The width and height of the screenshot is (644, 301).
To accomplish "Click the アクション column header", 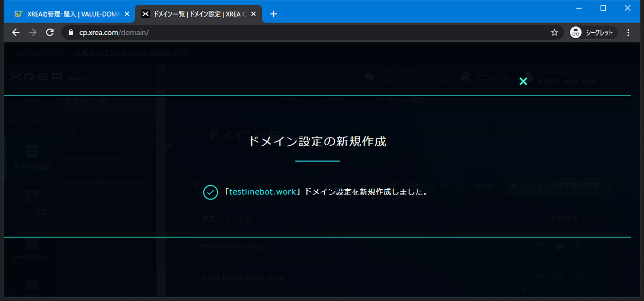I will pos(568,219).
